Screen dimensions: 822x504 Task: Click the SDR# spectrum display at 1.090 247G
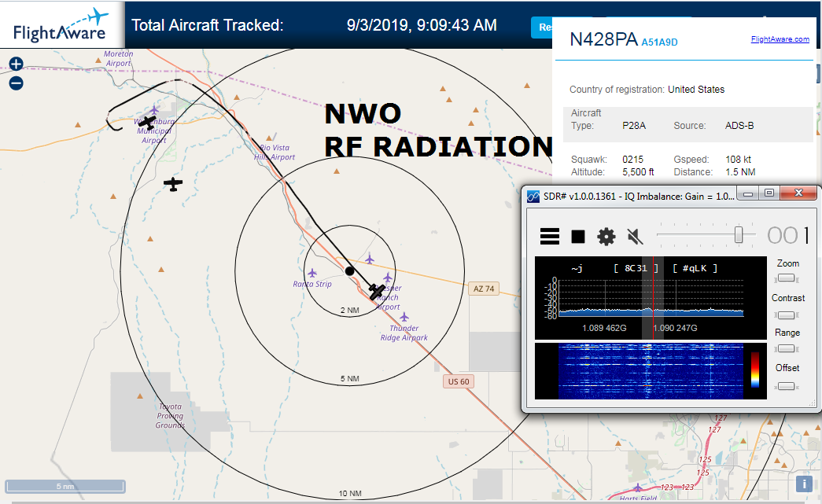point(675,328)
